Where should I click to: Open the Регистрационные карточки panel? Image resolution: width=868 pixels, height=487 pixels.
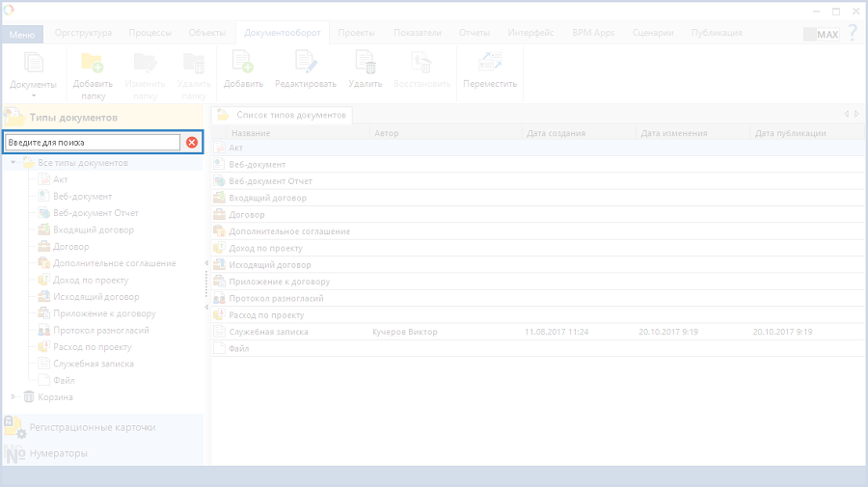point(92,427)
